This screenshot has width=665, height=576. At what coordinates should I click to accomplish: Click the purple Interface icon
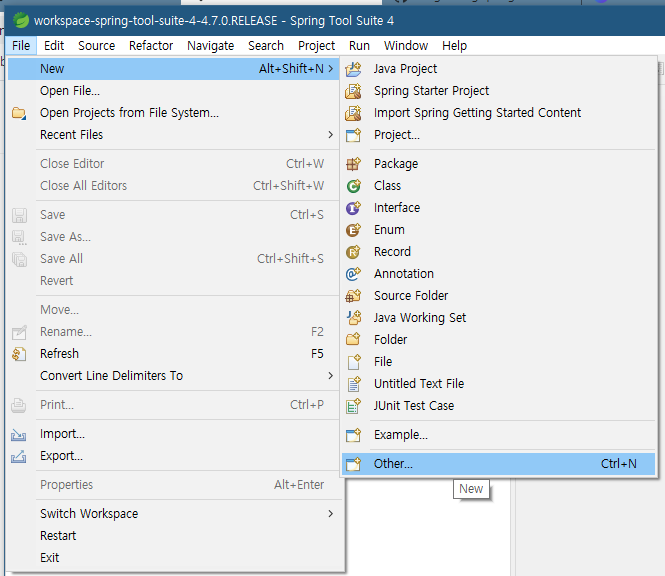pyautogui.click(x=353, y=208)
